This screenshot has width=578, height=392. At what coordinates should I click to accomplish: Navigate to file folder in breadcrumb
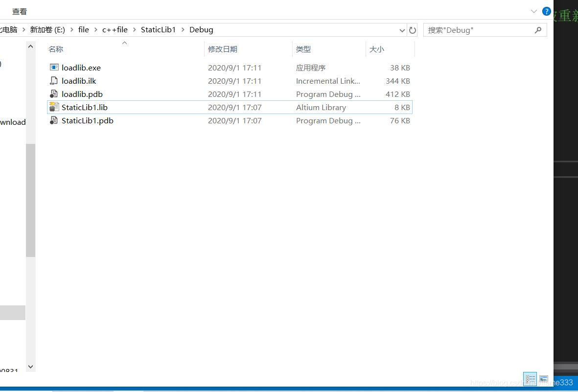pos(84,30)
